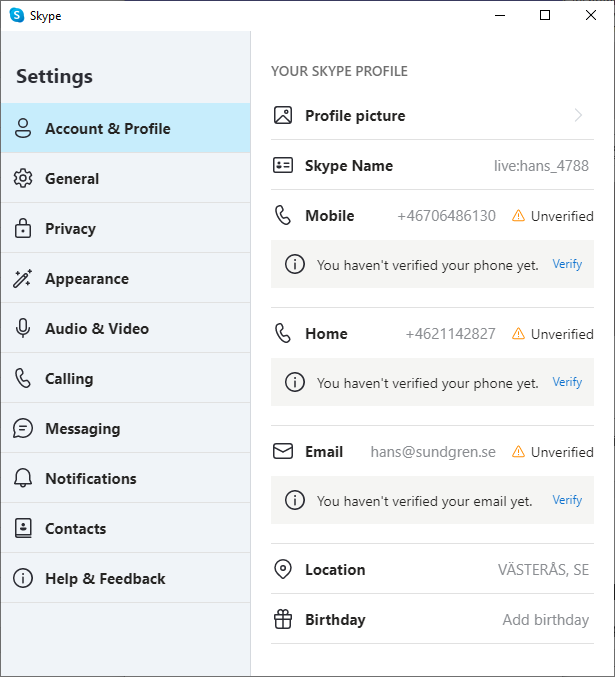615x677 pixels.
Task: Click the Location pin icon
Action: pos(283,569)
